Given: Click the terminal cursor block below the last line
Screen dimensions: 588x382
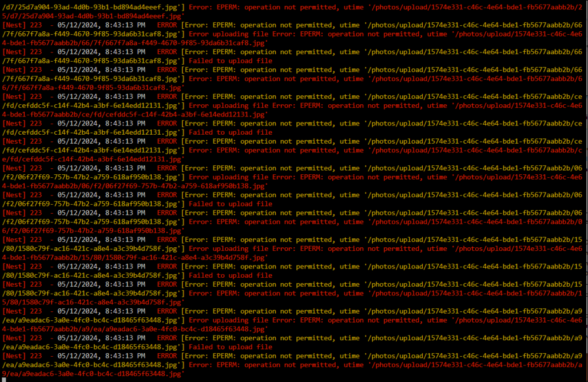Looking at the screenshot, I should click(4, 380).
